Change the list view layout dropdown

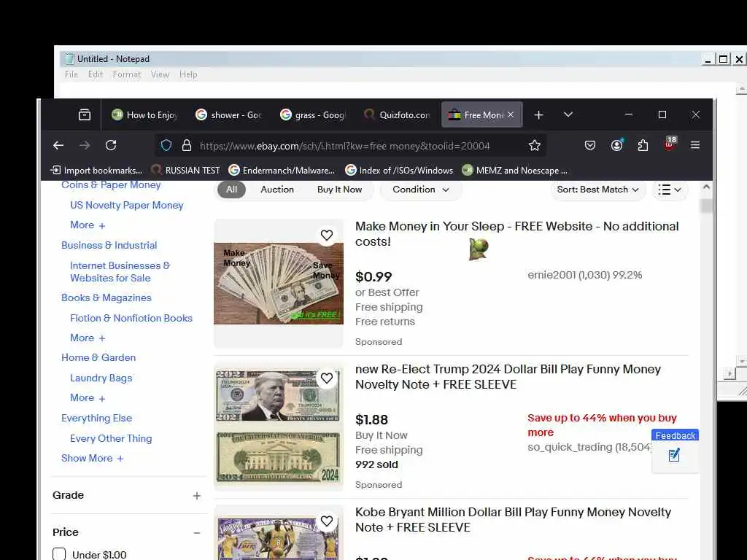(670, 190)
